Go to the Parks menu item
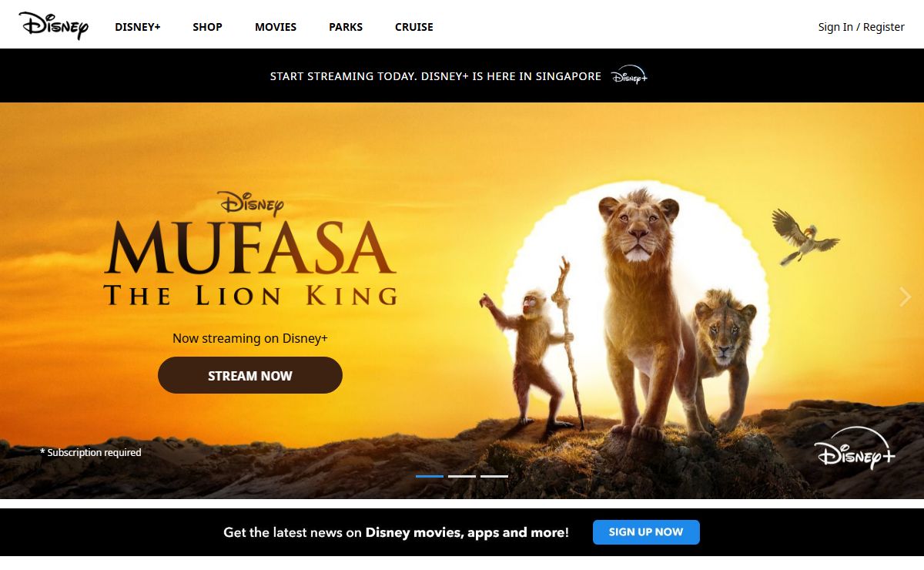The height and width of the screenshot is (570, 924). pyautogui.click(x=346, y=27)
